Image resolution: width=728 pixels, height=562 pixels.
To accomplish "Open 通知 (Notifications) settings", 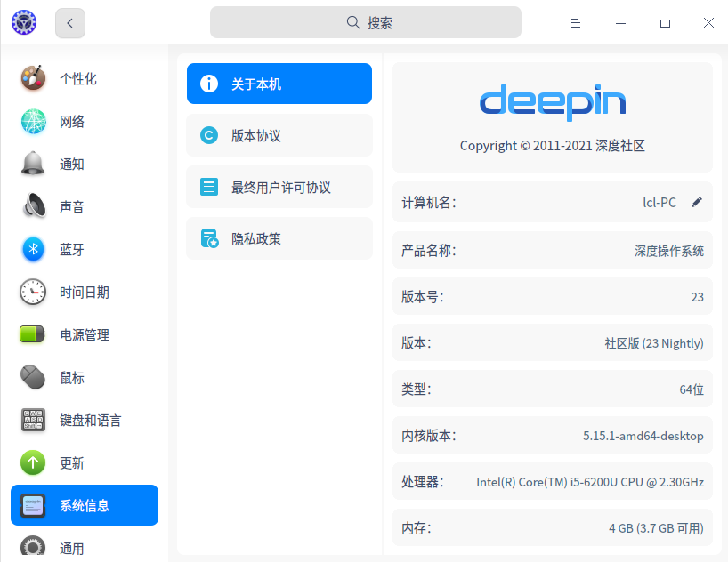I will click(78, 164).
